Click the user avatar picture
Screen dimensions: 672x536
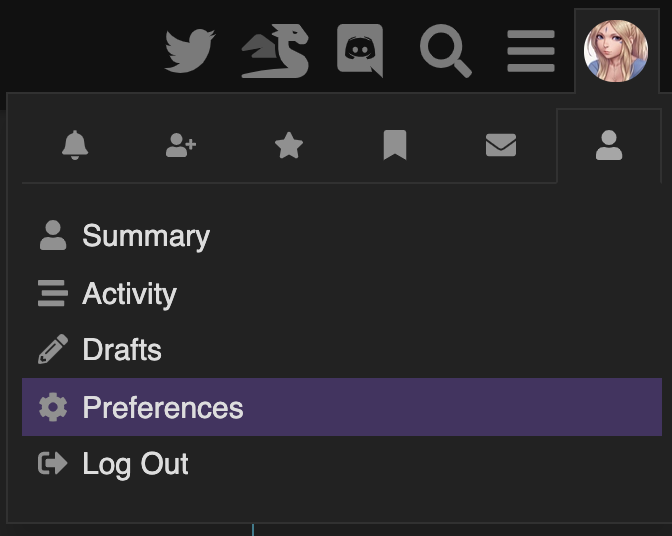point(616,50)
